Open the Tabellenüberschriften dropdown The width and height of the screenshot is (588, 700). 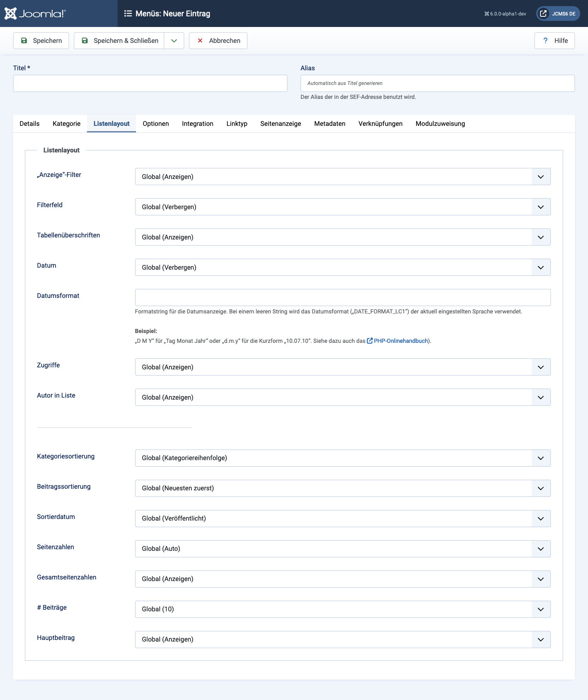[x=343, y=237]
